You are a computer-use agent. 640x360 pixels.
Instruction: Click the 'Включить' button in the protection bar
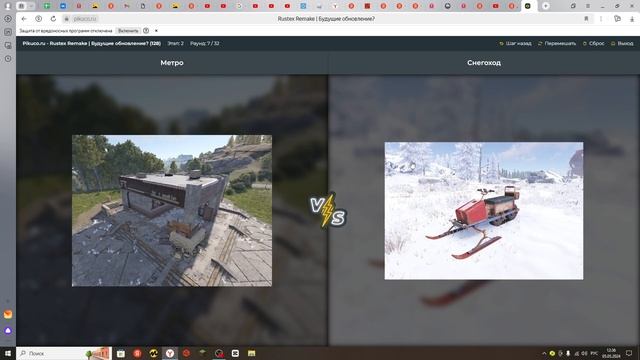128,31
